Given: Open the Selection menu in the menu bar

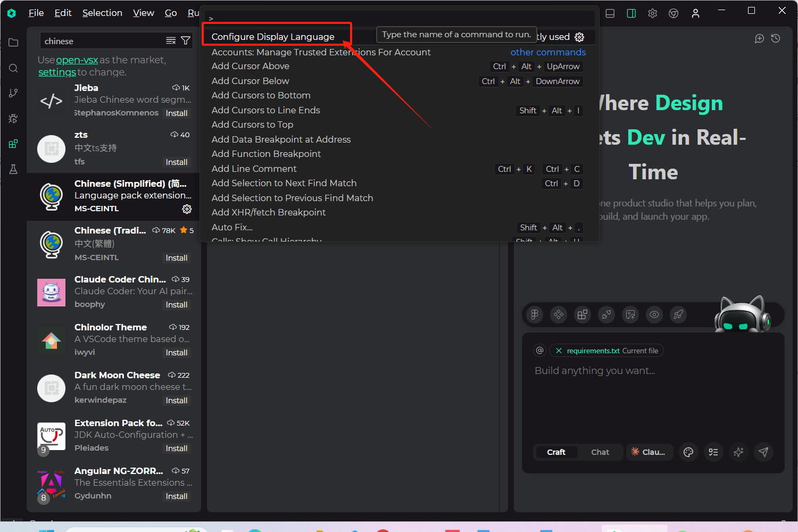Looking at the screenshot, I should [102, 12].
